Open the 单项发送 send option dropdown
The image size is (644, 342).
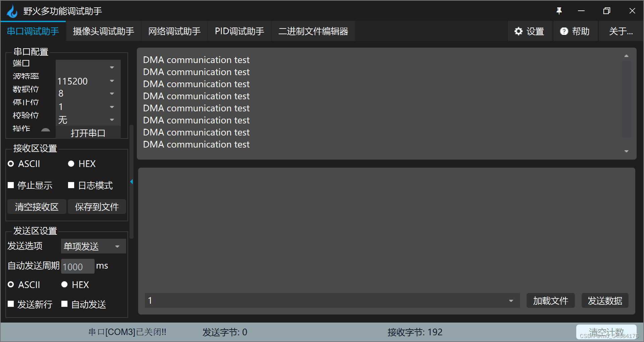pos(117,246)
